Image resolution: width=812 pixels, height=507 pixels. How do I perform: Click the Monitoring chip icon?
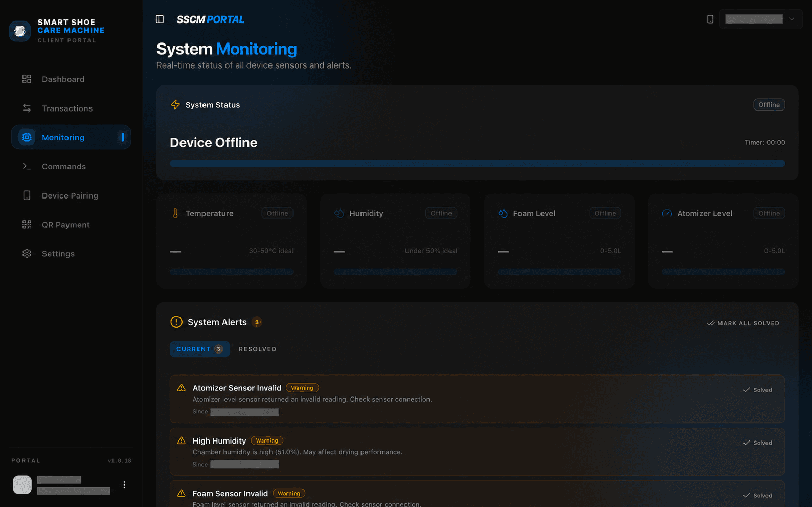pos(27,137)
